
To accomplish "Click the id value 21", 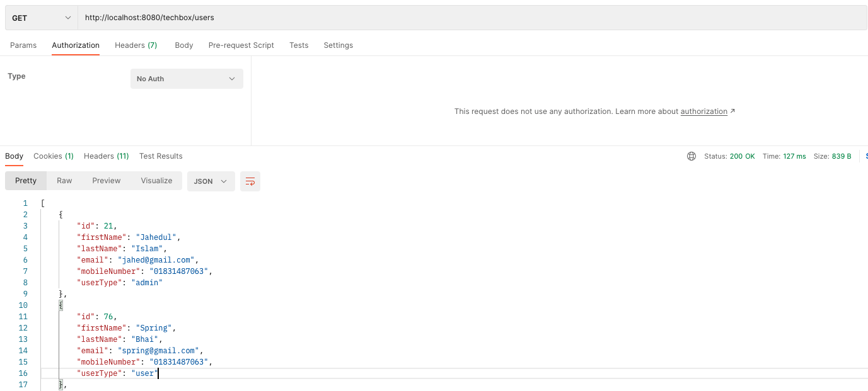I will tap(108, 226).
